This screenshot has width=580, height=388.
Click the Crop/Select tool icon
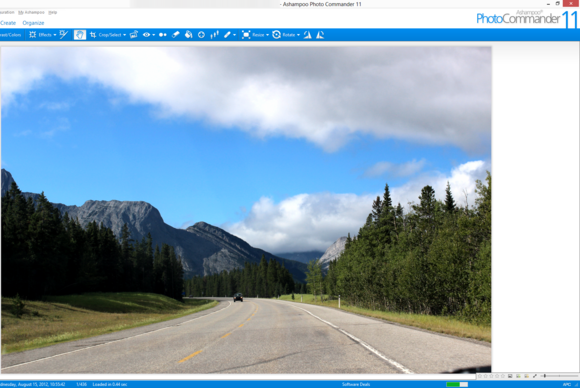pos(93,35)
